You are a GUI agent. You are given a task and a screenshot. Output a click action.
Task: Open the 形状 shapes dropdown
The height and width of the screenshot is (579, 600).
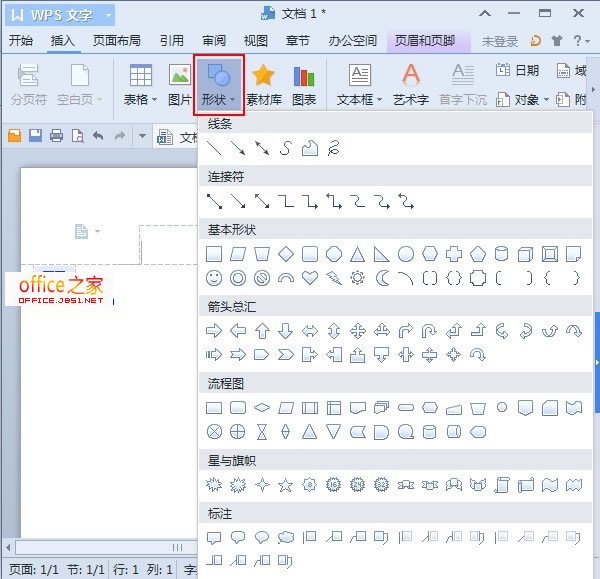[x=219, y=85]
